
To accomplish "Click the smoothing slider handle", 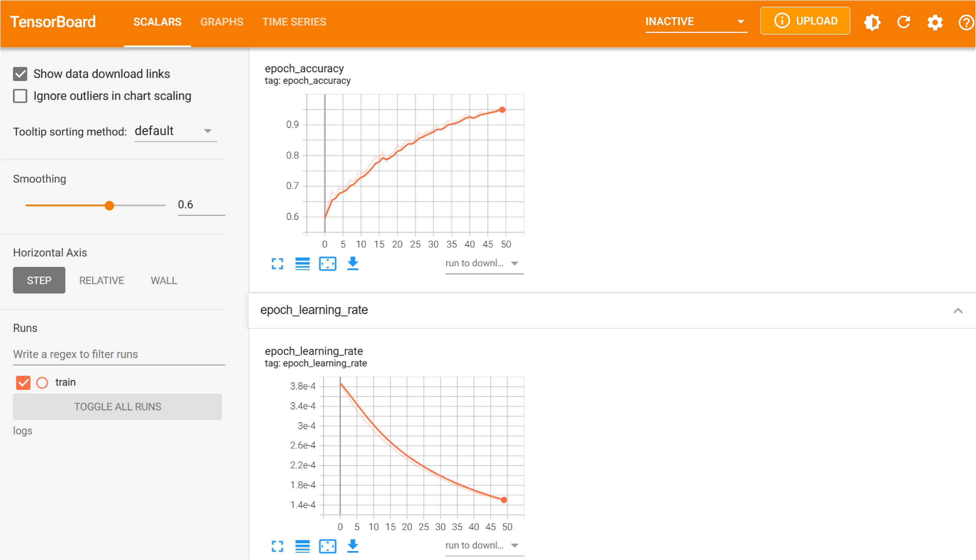I will (110, 205).
